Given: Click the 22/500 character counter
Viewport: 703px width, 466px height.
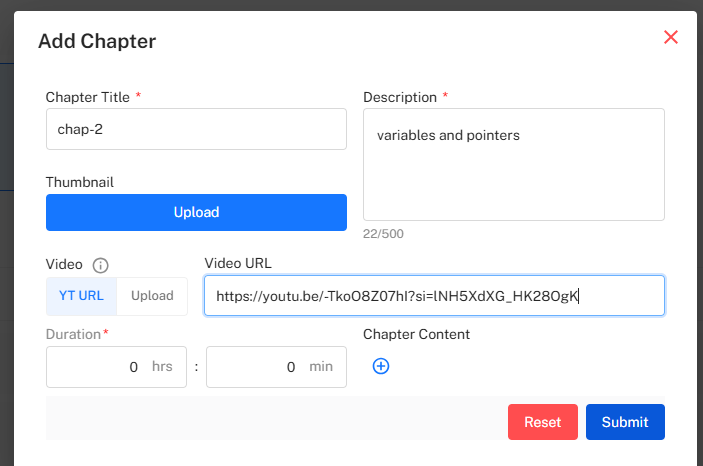Looking at the screenshot, I should pos(383,234).
